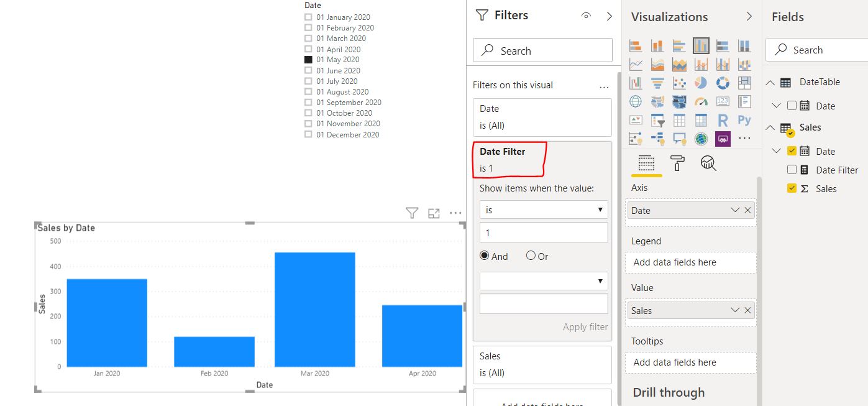Select the Map globe visual
The width and height of the screenshot is (868, 406).
coord(636,101)
